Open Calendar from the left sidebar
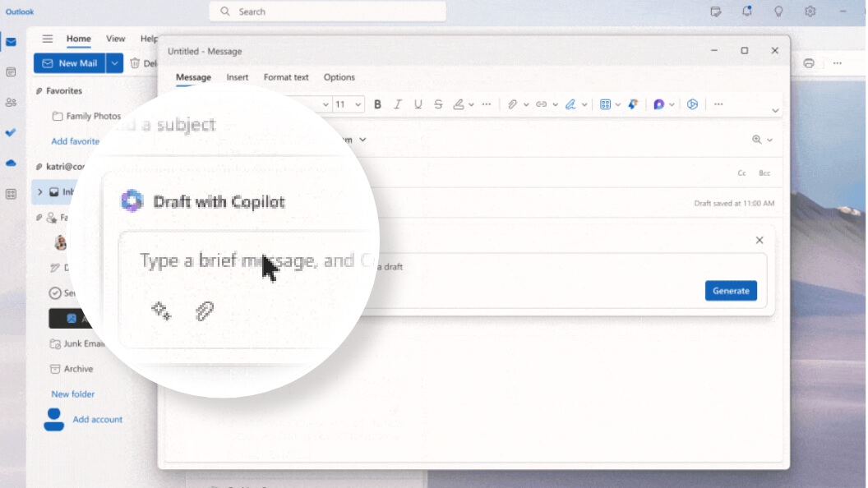The width and height of the screenshot is (868, 488). tap(11, 72)
